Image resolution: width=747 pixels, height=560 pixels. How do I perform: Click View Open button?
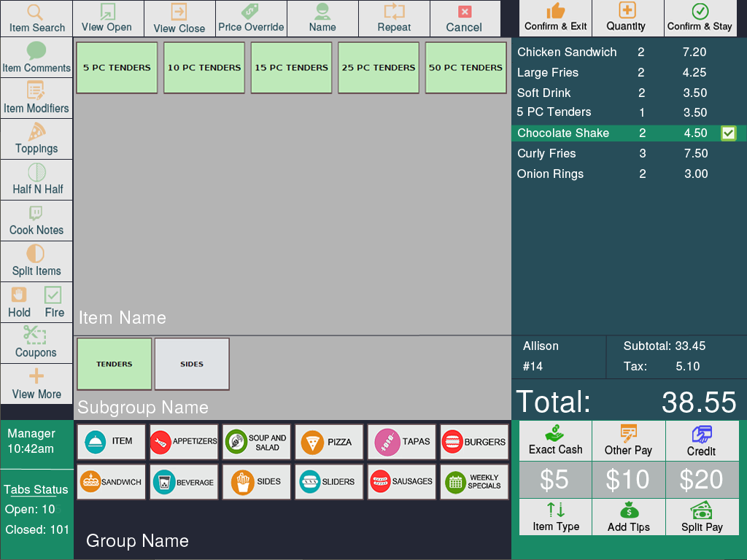(x=108, y=18)
